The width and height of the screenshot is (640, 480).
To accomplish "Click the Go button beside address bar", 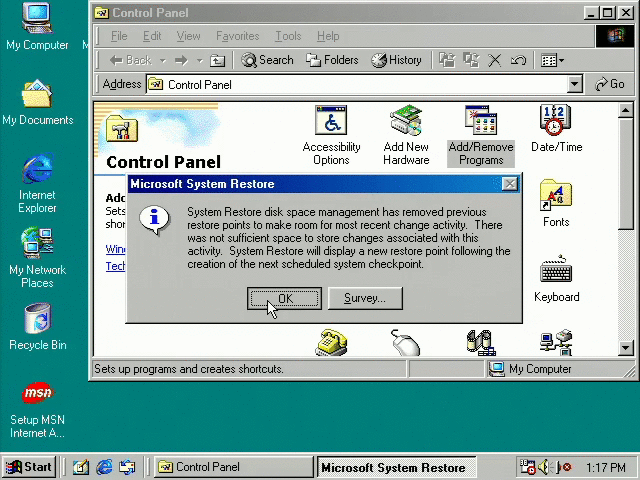I will (x=610, y=84).
